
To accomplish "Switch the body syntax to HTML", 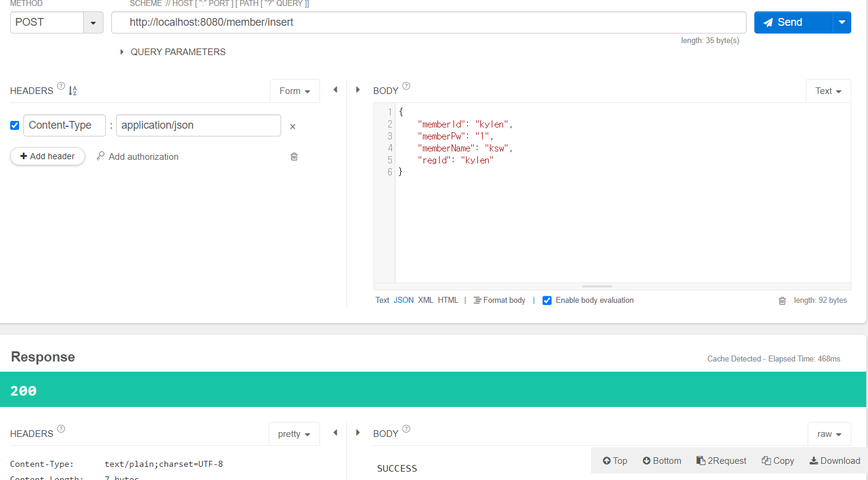I will 448,300.
